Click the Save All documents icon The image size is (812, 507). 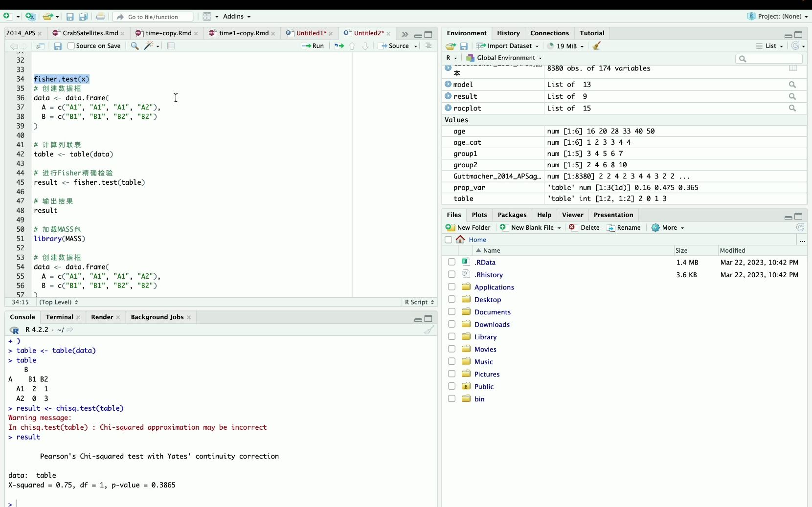pos(84,17)
